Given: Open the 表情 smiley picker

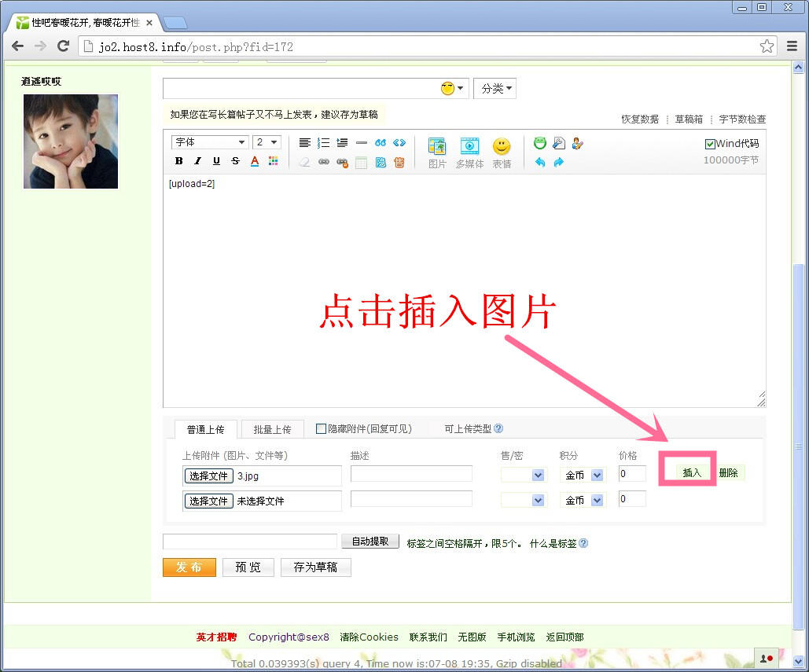Looking at the screenshot, I should [x=502, y=152].
